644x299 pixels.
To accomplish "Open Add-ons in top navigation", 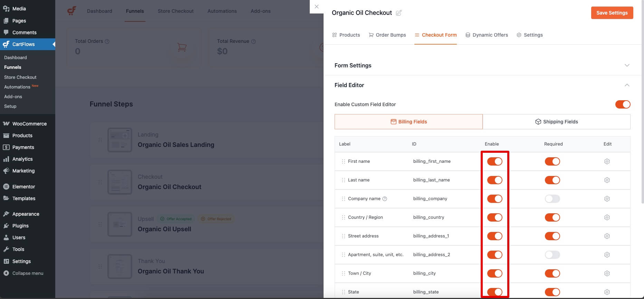I will (x=261, y=11).
